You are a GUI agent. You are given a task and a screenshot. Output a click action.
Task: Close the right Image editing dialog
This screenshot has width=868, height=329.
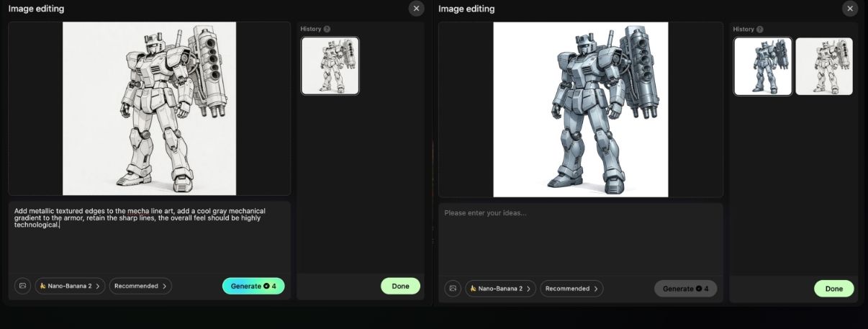pyautogui.click(x=850, y=9)
